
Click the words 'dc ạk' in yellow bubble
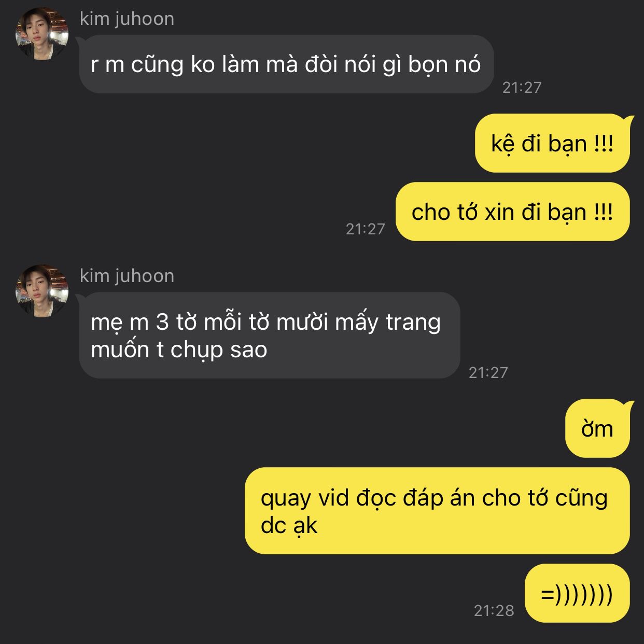289,526
